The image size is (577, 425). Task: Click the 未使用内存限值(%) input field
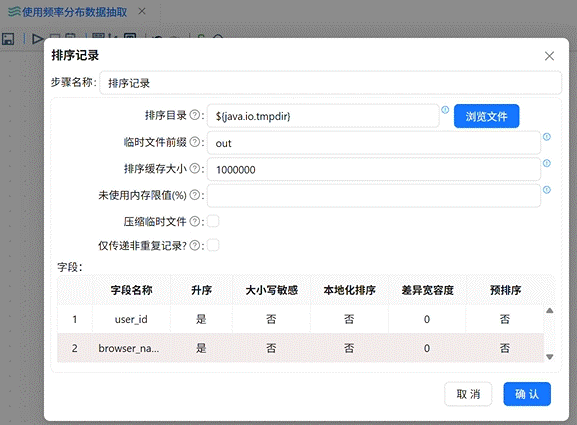point(374,196)
